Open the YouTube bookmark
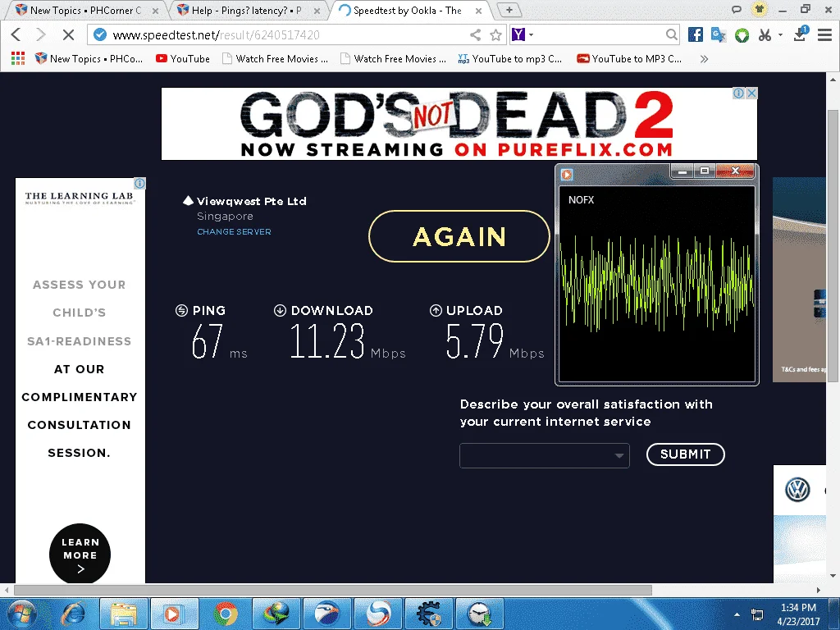840x630 pixels. (183, 58)
